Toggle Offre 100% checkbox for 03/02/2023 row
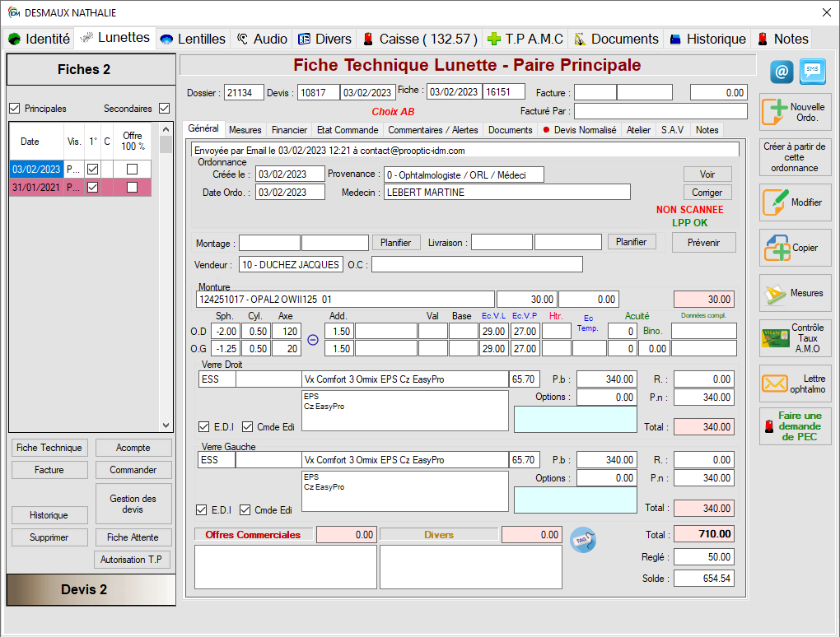This screenshot has width=840, height=637. [x=132, y=170]
